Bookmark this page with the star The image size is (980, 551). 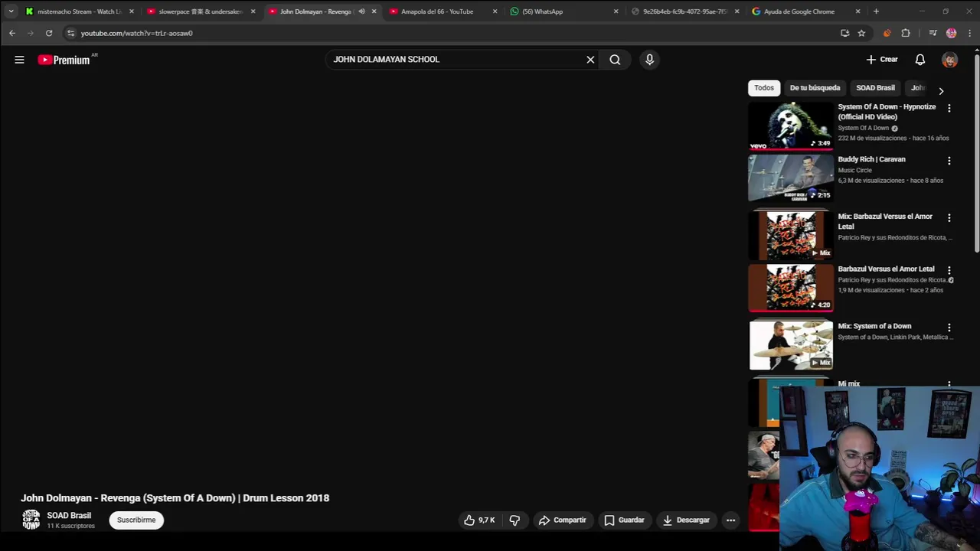(x=861, y=33)
